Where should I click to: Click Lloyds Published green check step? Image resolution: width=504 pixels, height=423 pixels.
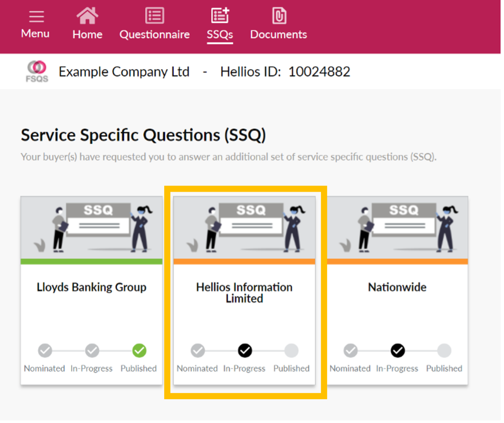click(x=139, y=350)
